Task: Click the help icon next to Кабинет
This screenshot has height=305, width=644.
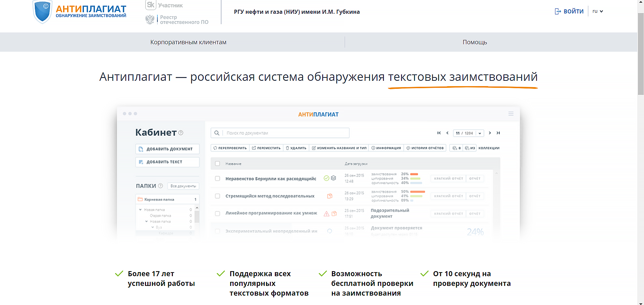Action: tap(181, 133)
